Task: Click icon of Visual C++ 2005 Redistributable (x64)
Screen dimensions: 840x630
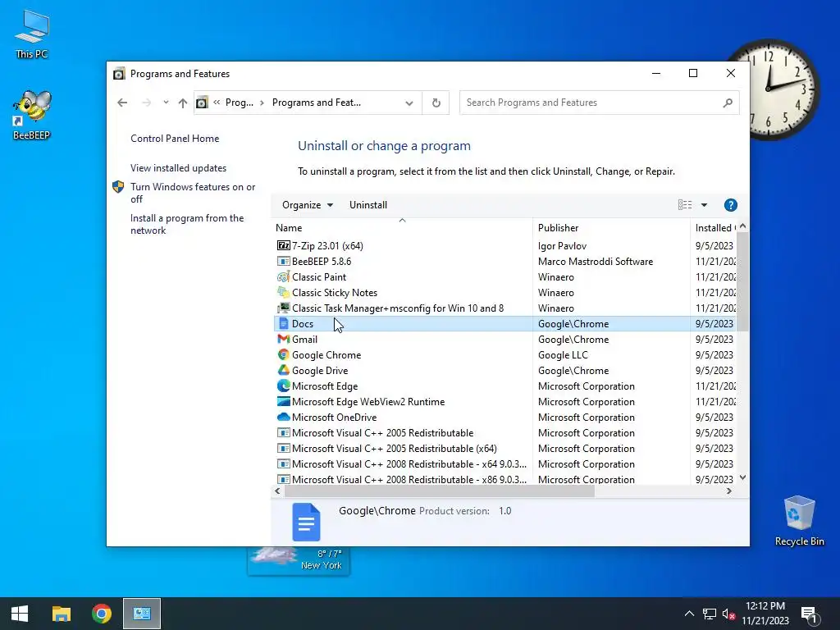Action: tap(283, 449)
